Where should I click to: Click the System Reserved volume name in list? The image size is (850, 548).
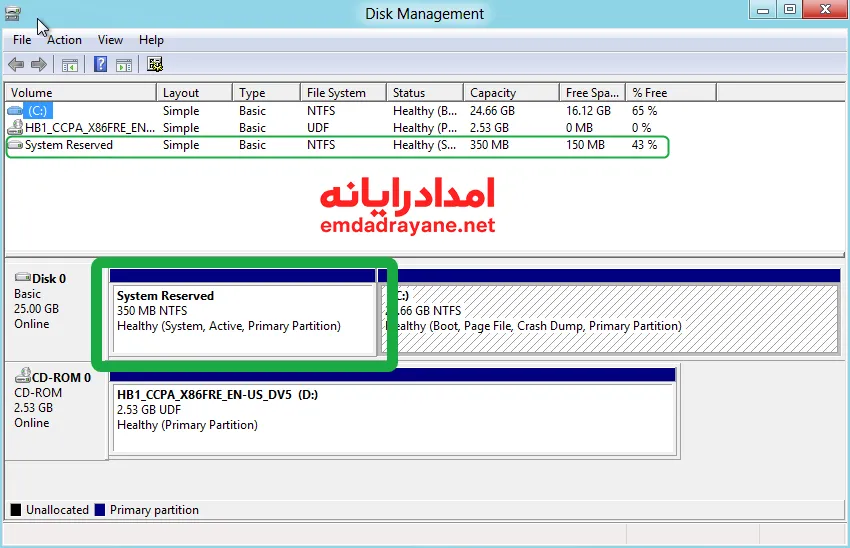[x=69, y=145]
